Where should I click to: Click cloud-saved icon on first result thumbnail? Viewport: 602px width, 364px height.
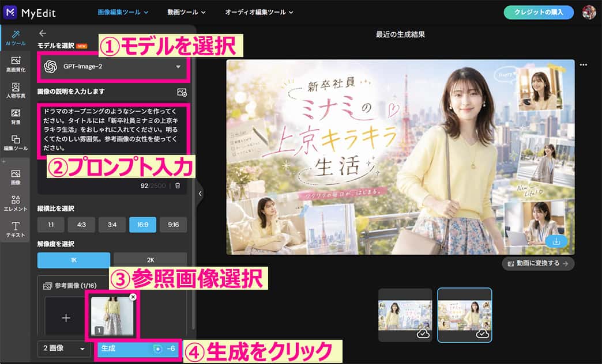pyautogui.click(x=423, y=333)
